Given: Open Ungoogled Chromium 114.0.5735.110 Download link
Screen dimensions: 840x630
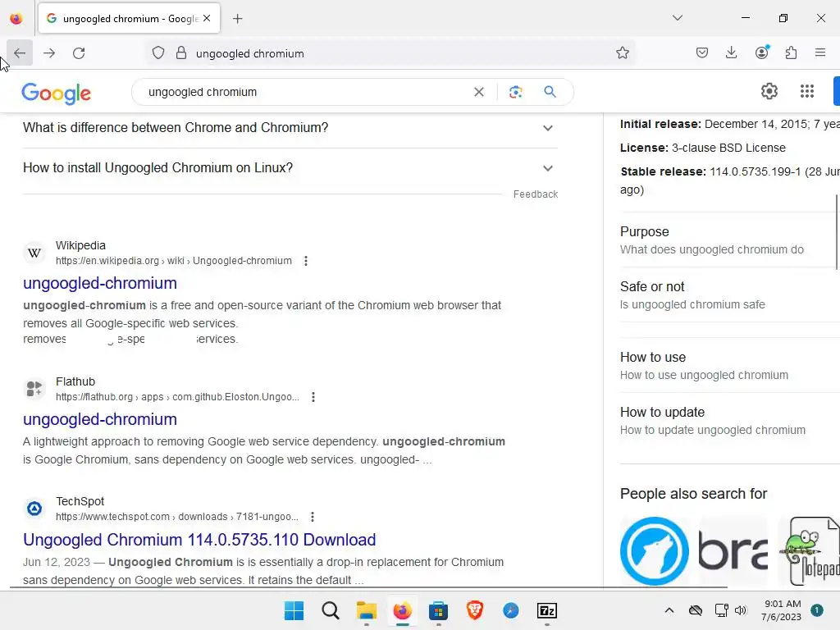Looking at the screenshot, I should [199, 540].
